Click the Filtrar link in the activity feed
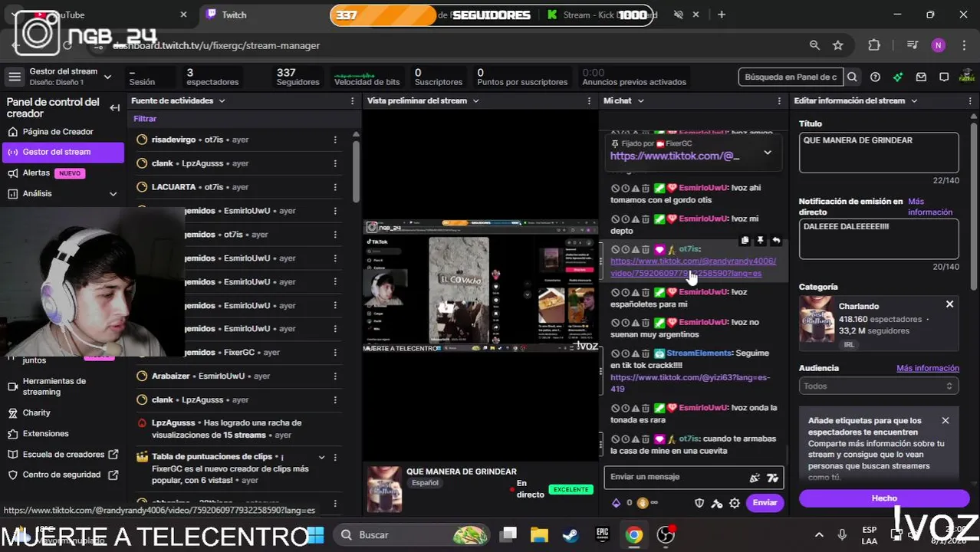Viewport: 980px width, 552px height. coord(145,119)
